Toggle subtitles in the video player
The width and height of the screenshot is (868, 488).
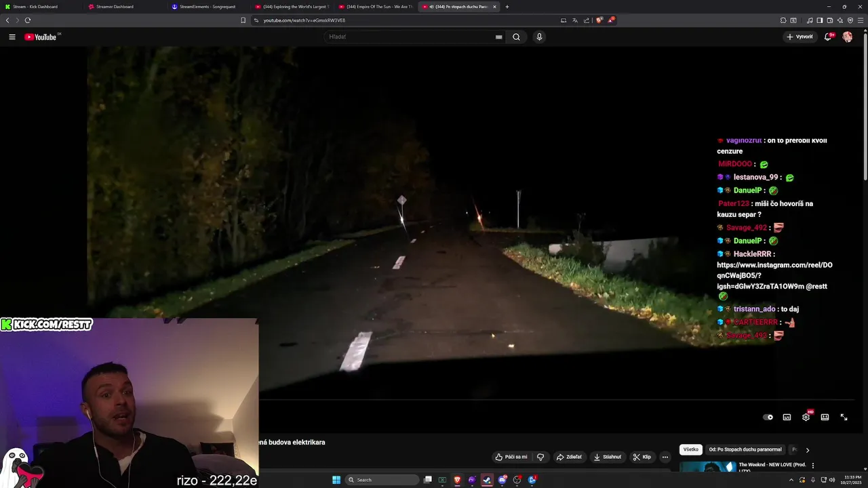click(787, 418)
